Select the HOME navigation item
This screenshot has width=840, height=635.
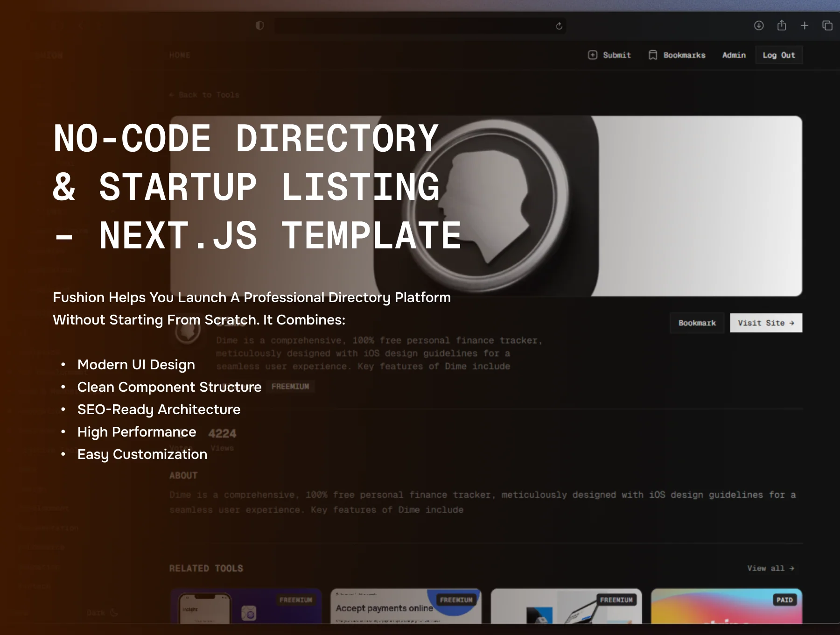click(x=180, y=55)
